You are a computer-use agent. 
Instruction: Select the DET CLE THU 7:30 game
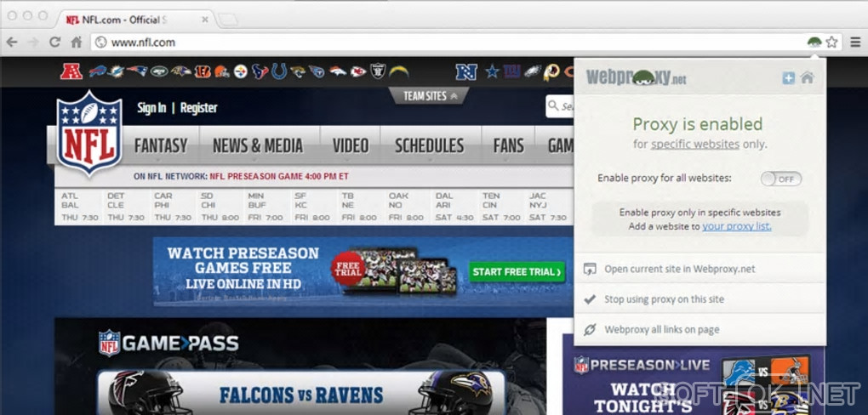tap(126, 207)
